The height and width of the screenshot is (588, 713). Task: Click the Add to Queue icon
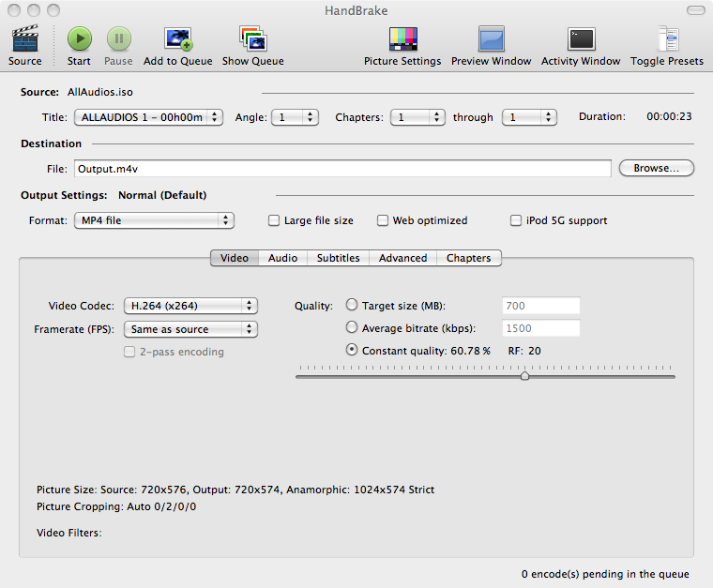tap(178, 39)
